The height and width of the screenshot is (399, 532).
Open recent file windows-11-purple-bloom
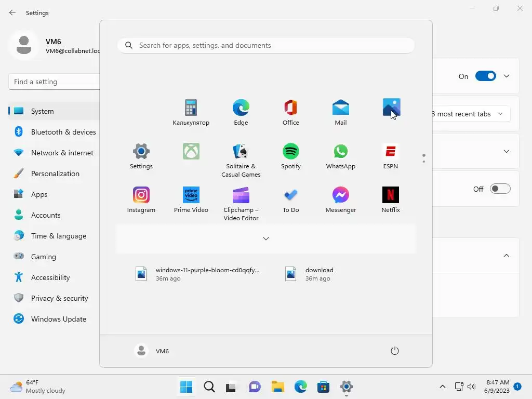(197, 274)
